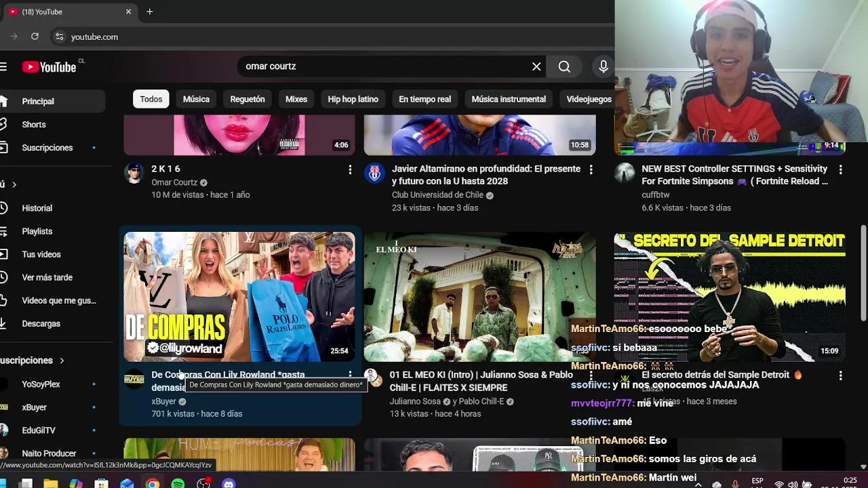Viewport: 868px width, 488px height.
Task: Select the 'Música instrumental' filter chip
Action: click(x=509, y=99)
